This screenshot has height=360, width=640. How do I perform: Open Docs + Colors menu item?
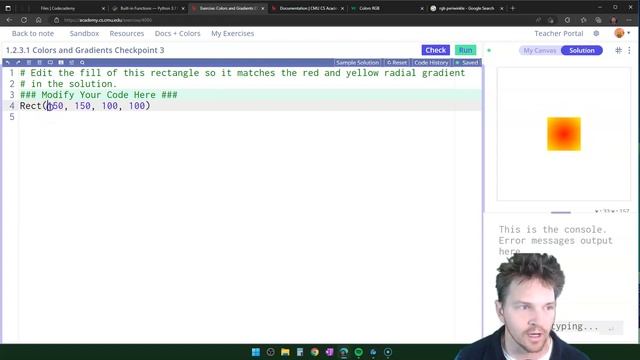click(178, 33)
